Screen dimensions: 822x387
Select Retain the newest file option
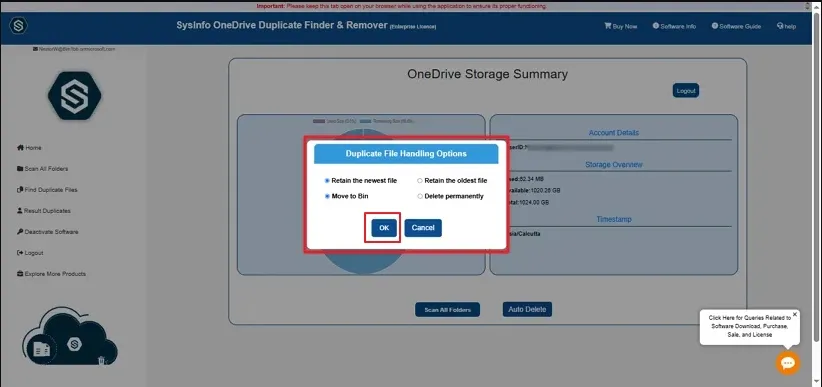tap(361, 180)
